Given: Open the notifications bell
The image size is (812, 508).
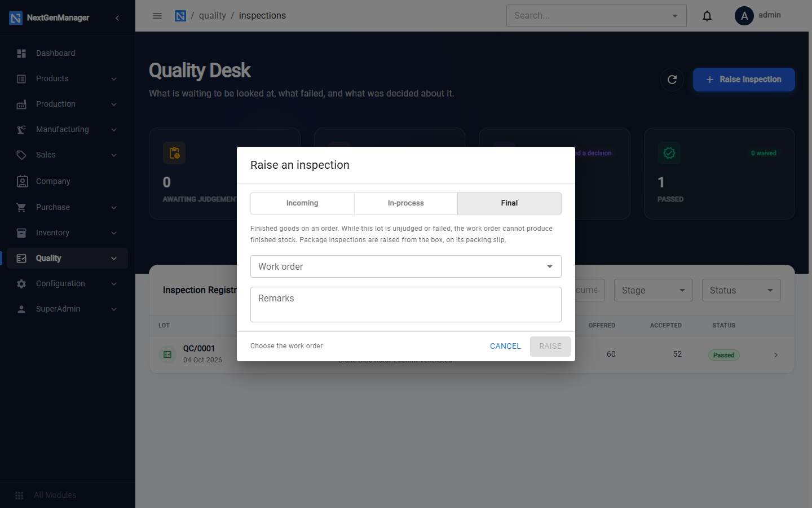Looking at the screenshot, I should (707, 16).
